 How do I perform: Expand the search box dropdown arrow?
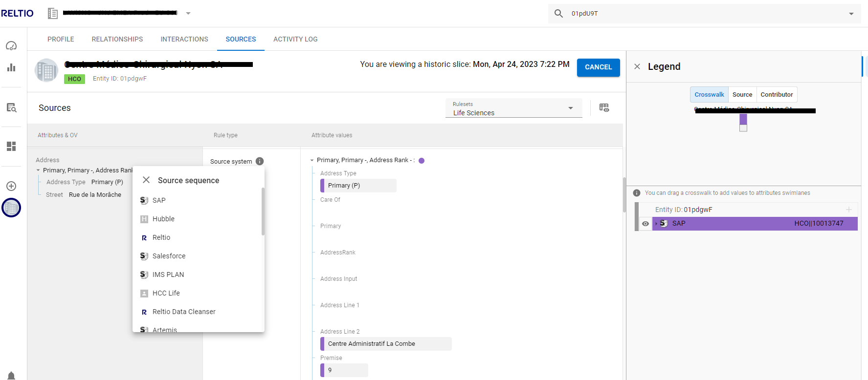(851, 14)
